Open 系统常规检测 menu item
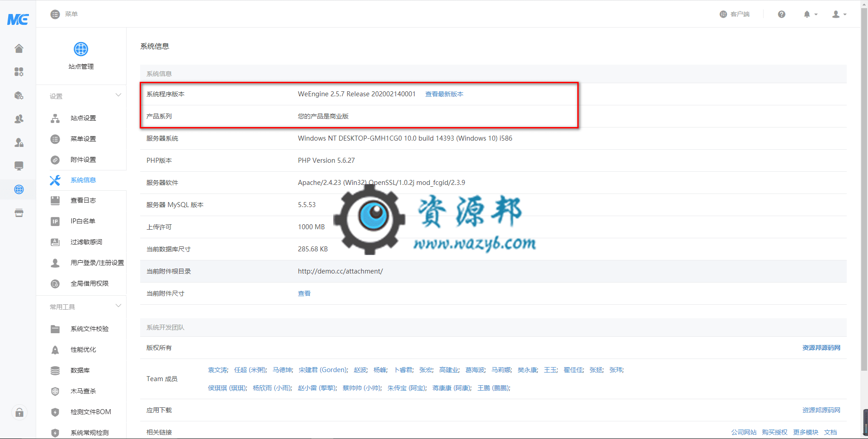Viewport: 868px width, 439px height. (x=90, y=433)
